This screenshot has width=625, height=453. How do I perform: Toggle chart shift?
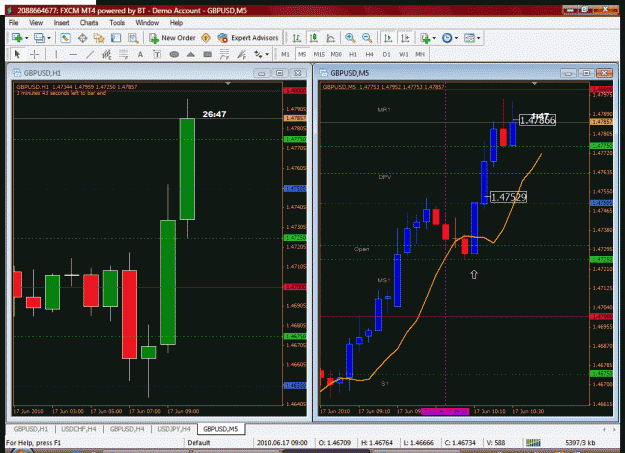pyautogui.click(x=405, y=38)
